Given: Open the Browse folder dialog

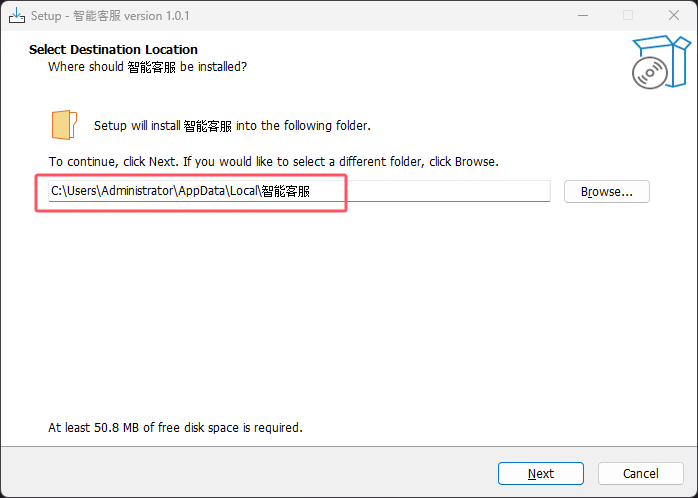Looking at the screenshot, I should pos(606,191).
